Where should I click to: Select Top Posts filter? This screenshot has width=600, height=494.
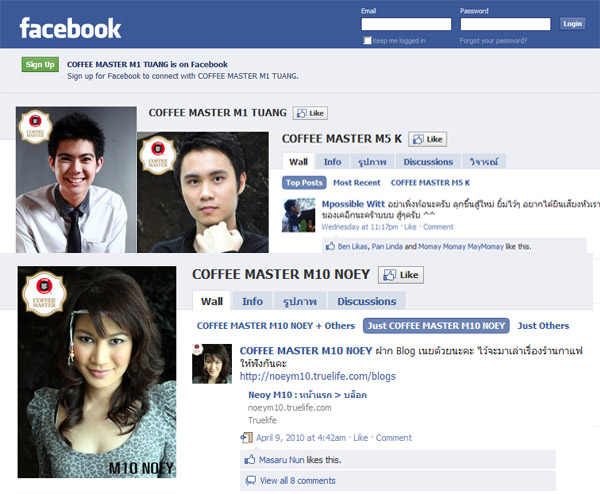pos(304,183)
